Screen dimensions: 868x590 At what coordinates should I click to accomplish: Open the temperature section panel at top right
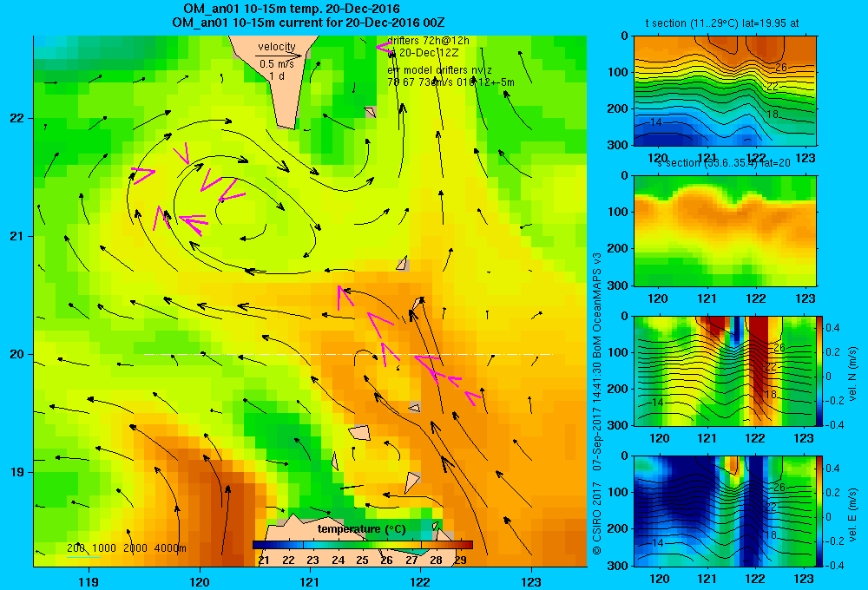(725, 90)
